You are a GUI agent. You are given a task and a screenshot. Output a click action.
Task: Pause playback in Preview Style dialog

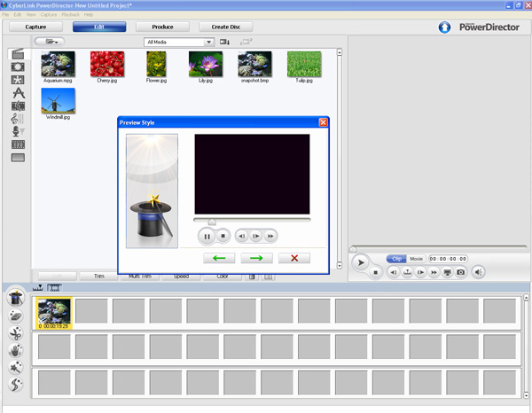click(207, 237)
